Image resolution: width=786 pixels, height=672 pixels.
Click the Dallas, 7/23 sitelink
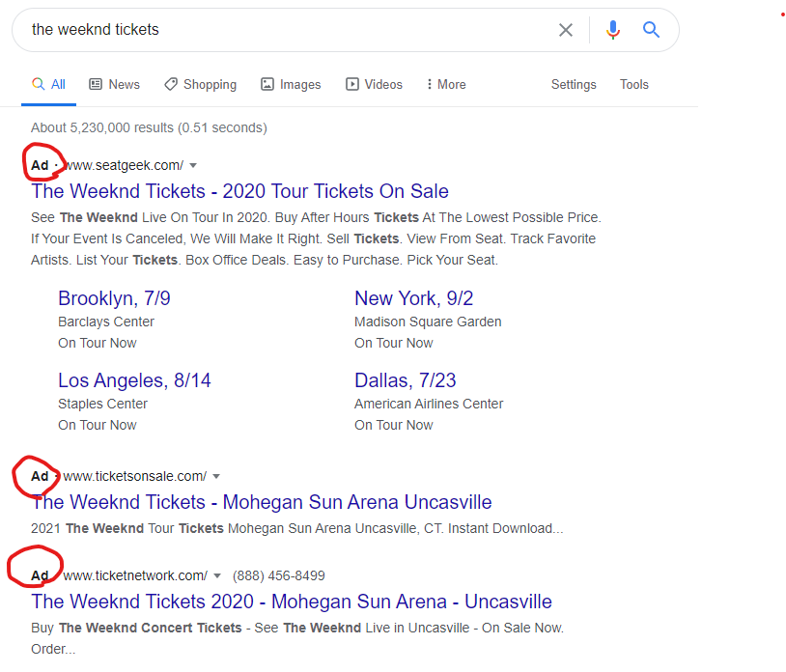point(405,380)
